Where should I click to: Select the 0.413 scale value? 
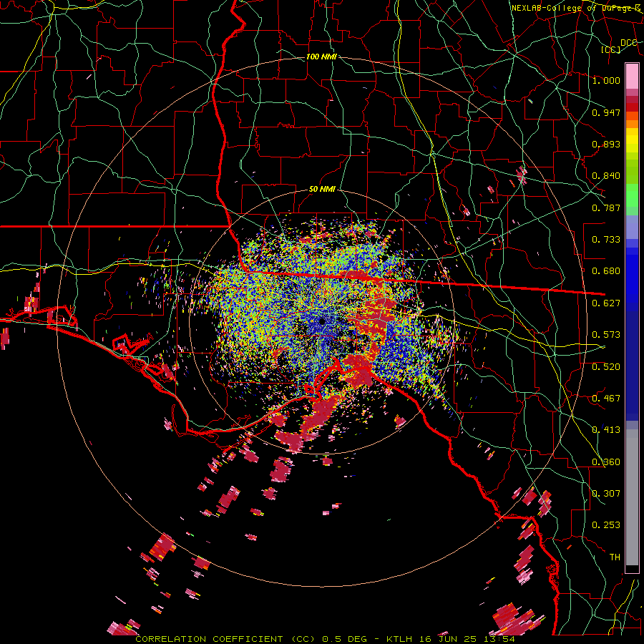pyautogui.click(x=606, y=430)
